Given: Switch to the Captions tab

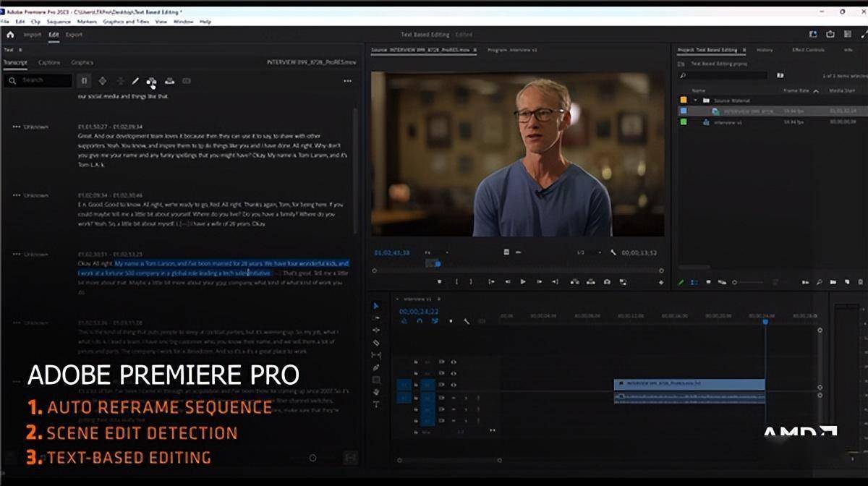Looking at the screenshot, I should [49, 63].
